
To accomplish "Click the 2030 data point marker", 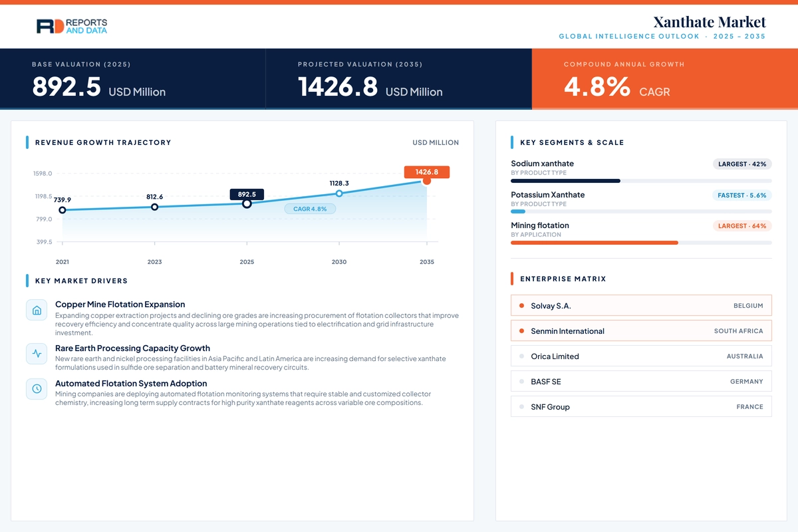I will [x=339, y=194].
